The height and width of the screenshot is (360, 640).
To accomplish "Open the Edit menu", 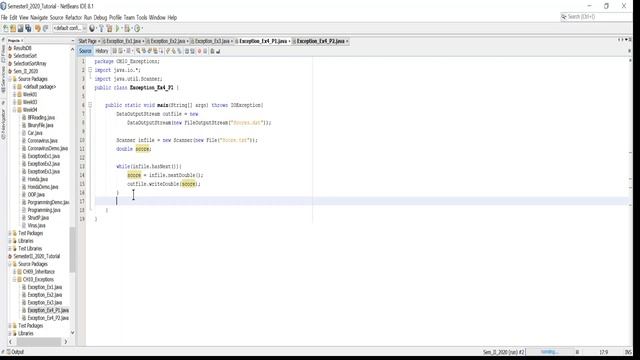I will coord(13,18).
